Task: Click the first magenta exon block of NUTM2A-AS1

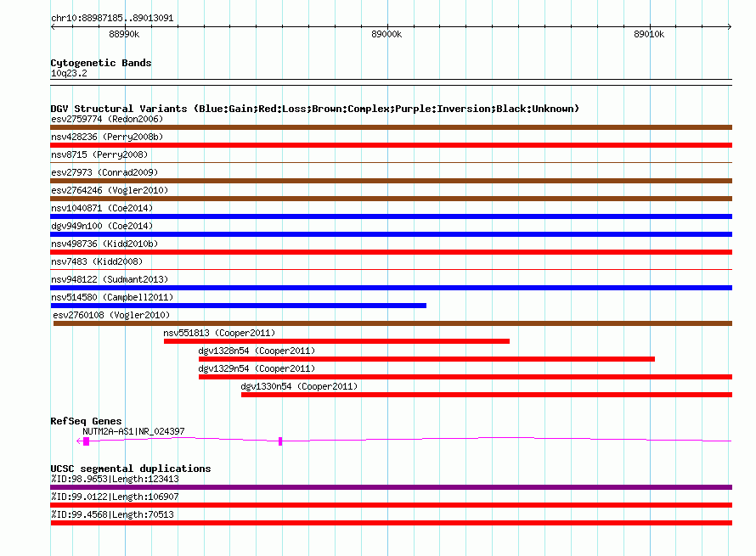Action: pyautogui.click(x=87, y=441)
